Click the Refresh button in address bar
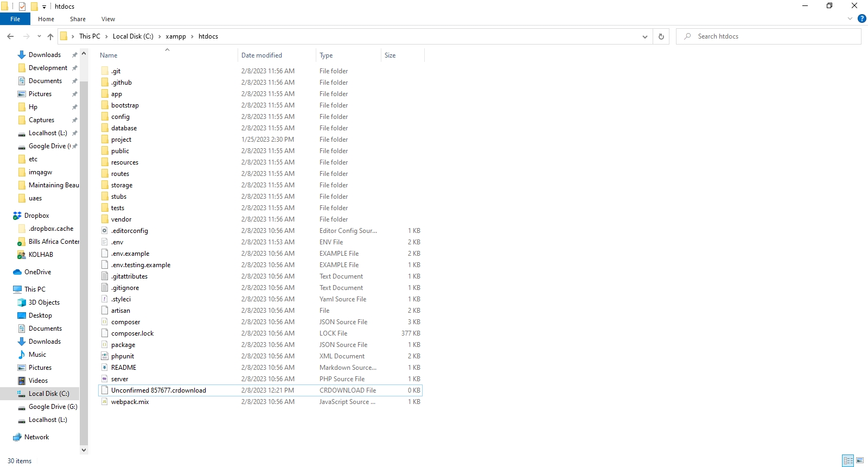The height and width of the screenshot is (467, 868). pos(661,36)
